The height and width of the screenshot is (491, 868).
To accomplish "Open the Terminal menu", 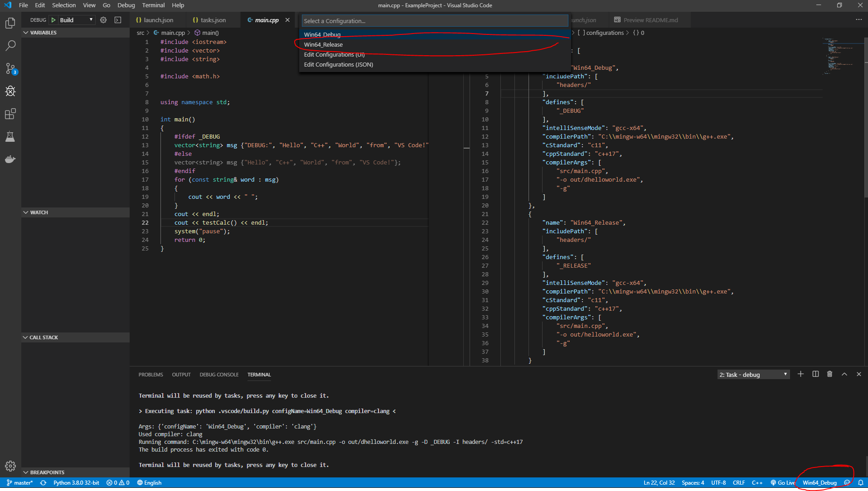I will 153,5.
